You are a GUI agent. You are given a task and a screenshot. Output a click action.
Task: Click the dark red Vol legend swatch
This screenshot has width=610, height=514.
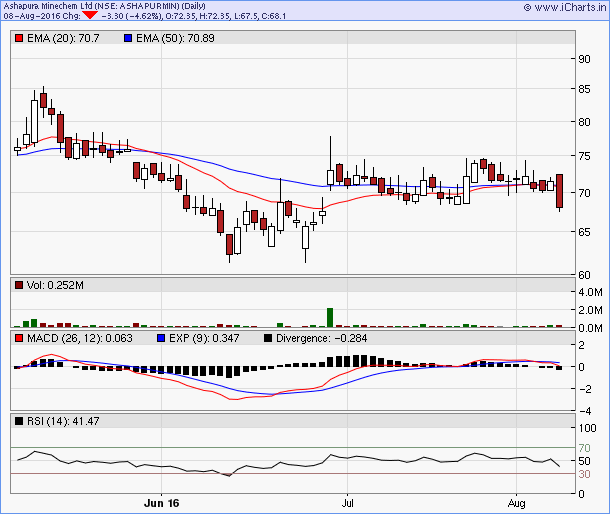(x=19, y=285)
